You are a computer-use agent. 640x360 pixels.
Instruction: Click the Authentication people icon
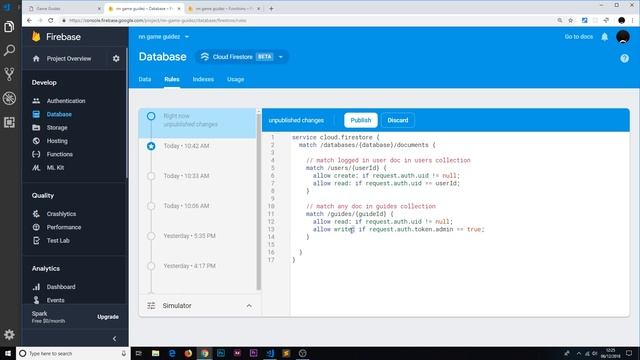coord(36,101)
